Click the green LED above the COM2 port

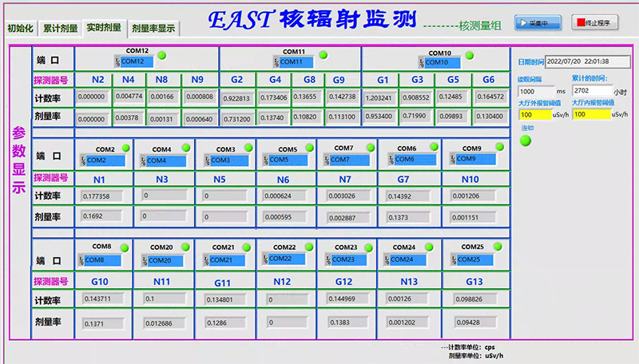click(x=126, y=148)
